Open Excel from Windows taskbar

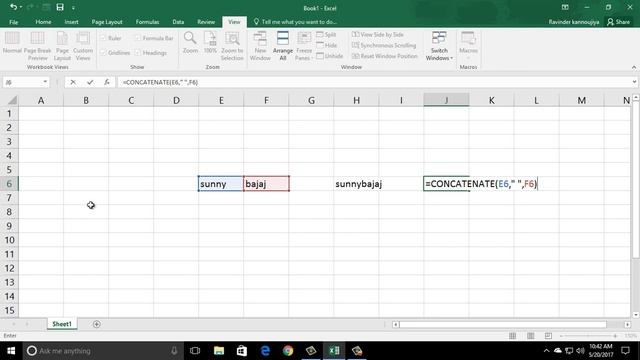tap(334, 351)
